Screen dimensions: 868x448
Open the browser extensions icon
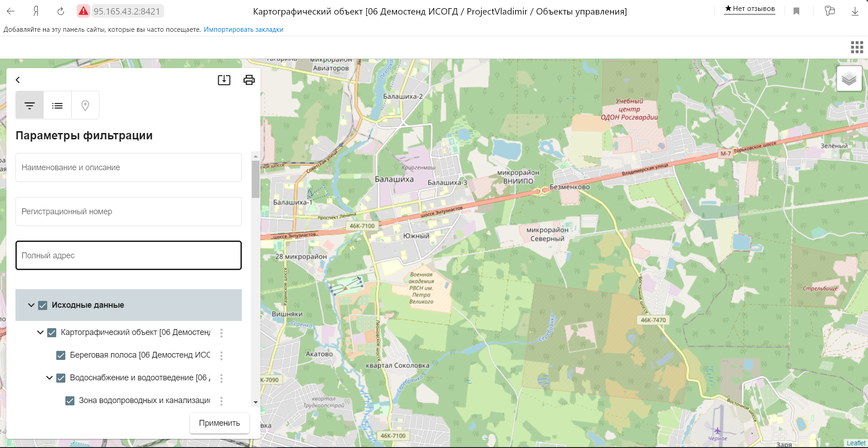pyautogui.click(x=829, y=11)
